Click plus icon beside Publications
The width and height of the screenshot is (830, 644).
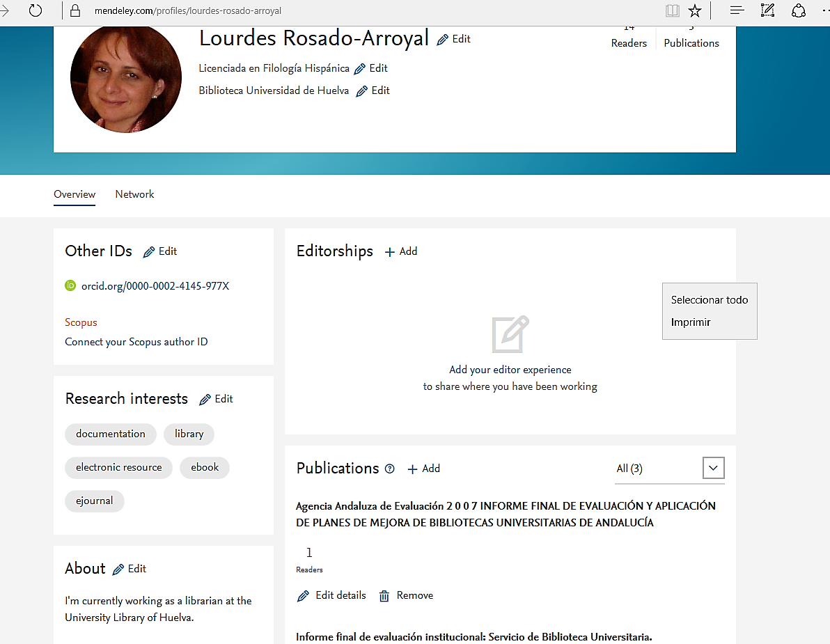point(412,469)
